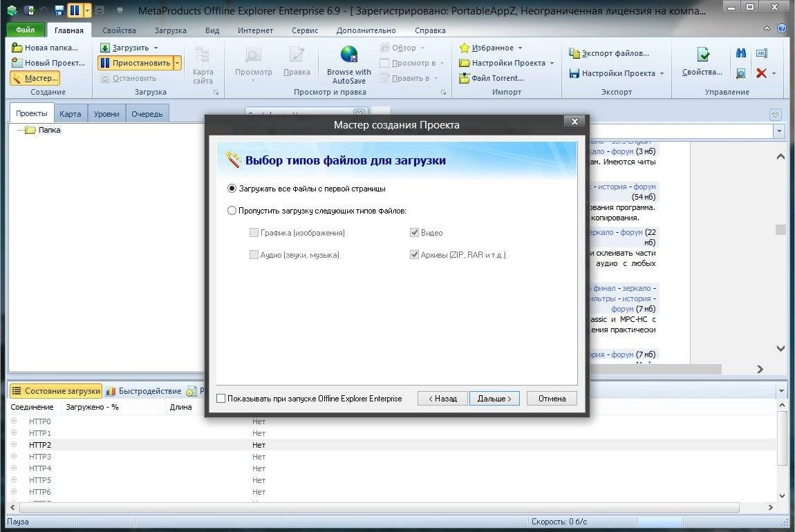
Task: Select Пропустить загрузку следующих типов файлов
Action: pyautogui.click(x=232, y=210)
